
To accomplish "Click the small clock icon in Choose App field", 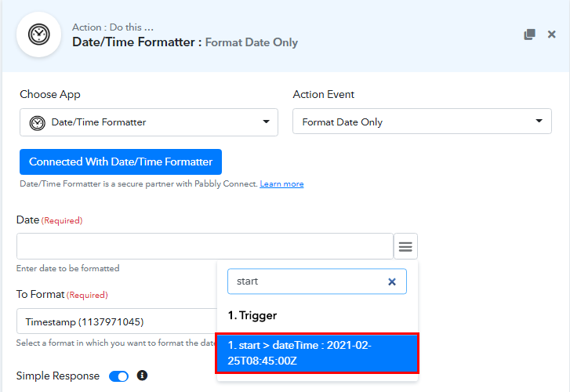I will [37, 123].
